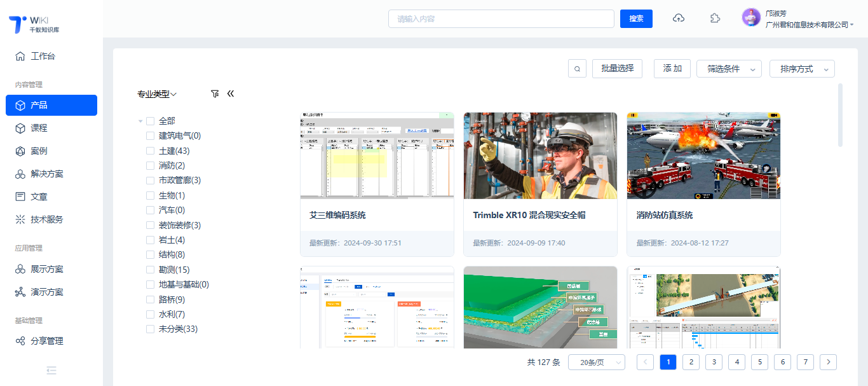Select 路桥(9) category label
Viewport: 868px width, 386px height.
click(x=172, y=300)
